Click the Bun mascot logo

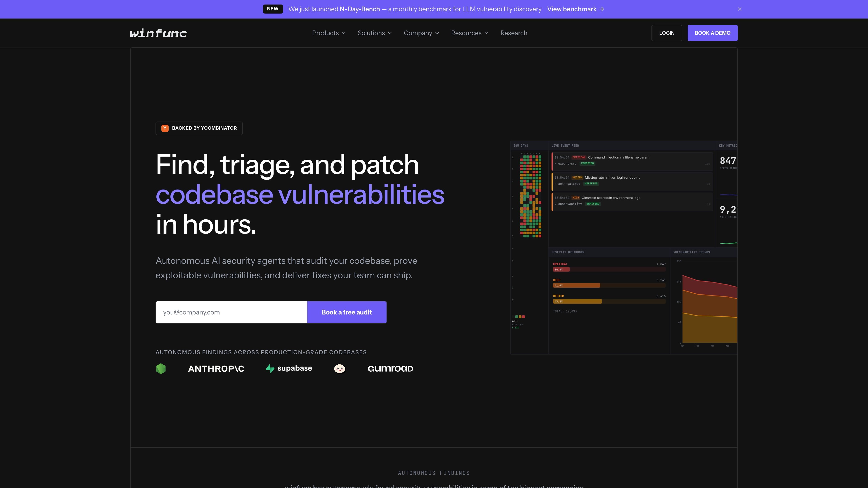click(340, 368)
